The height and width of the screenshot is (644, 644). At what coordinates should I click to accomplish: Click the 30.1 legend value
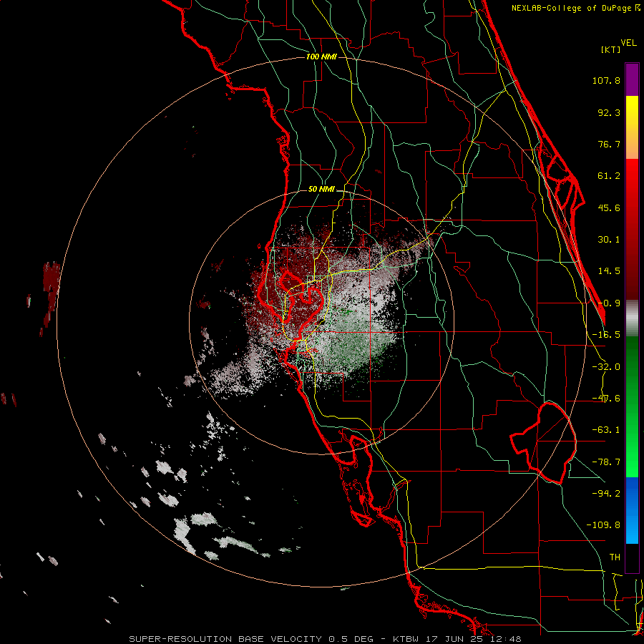point(609,240)
